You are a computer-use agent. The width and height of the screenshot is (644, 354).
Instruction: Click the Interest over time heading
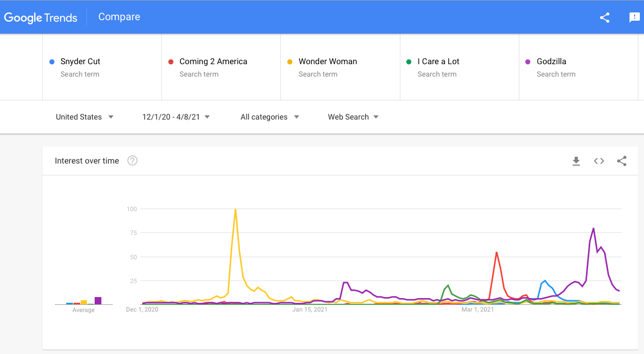(x=87, y=161)
